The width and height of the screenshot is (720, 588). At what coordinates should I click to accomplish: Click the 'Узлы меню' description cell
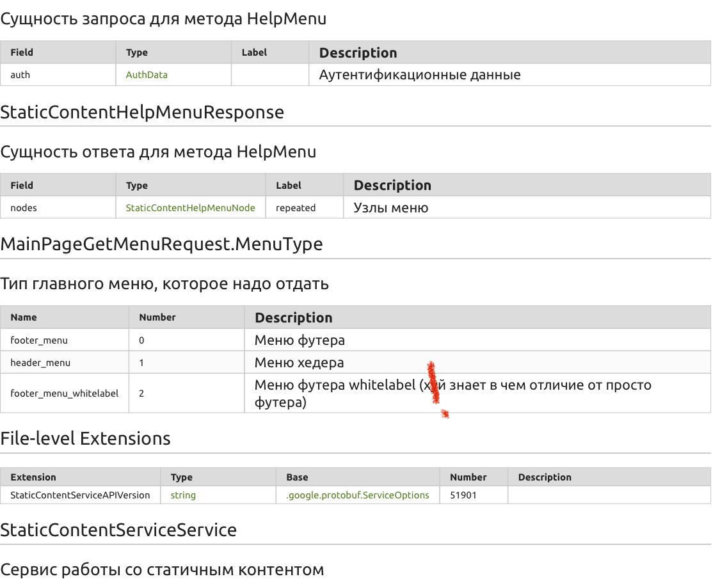pyautogui.click(x=390, y=208)
